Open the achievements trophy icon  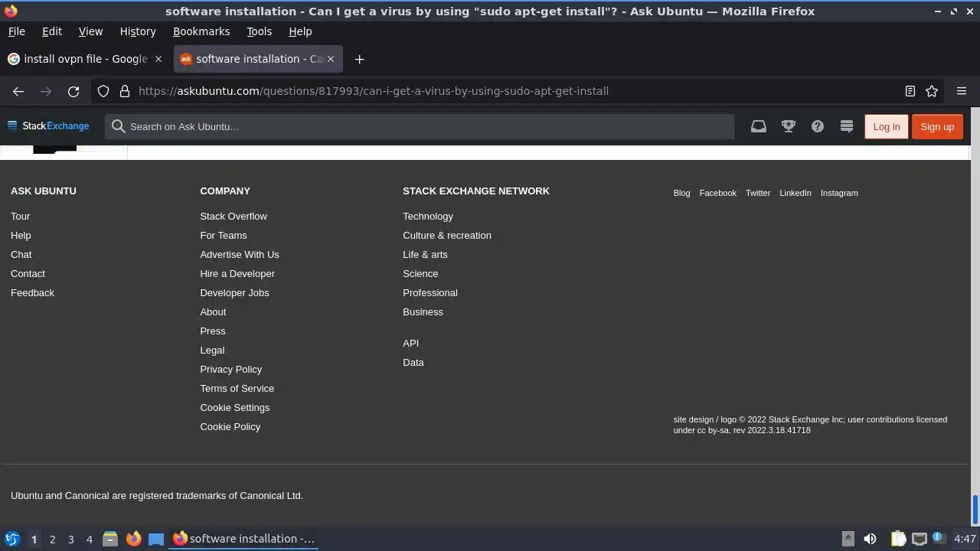pyautogui.click(x=789, y=126)
